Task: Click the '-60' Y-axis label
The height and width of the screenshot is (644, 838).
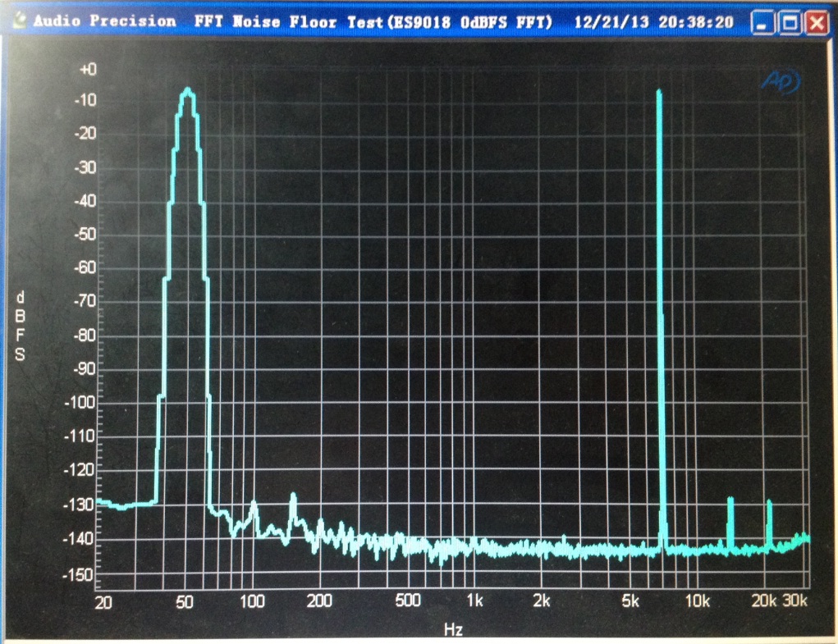Action: pos(85,267)
